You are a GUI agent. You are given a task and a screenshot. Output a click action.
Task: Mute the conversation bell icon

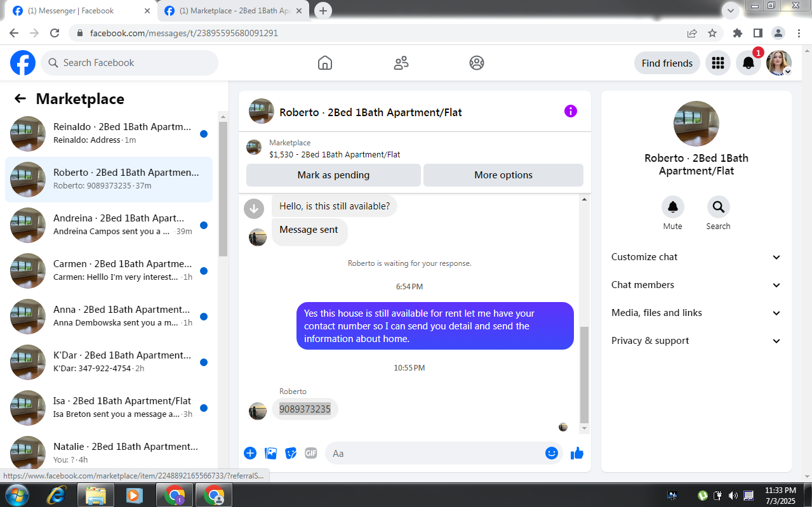672,207
